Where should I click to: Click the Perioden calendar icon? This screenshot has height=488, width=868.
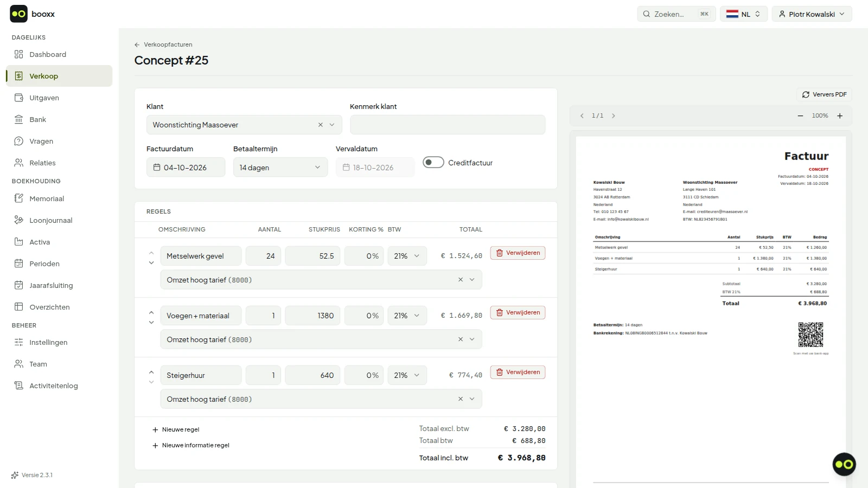[x=19, y=264]
